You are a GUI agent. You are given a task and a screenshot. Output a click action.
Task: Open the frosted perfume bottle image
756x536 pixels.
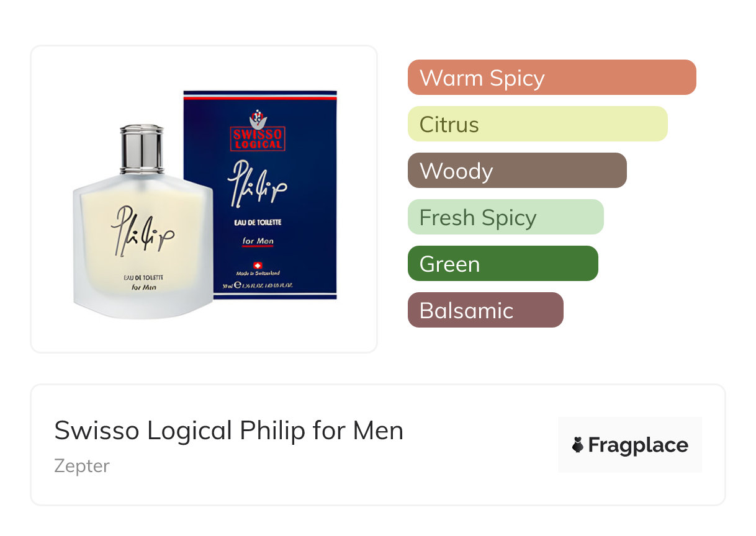(x=143, y=221)
